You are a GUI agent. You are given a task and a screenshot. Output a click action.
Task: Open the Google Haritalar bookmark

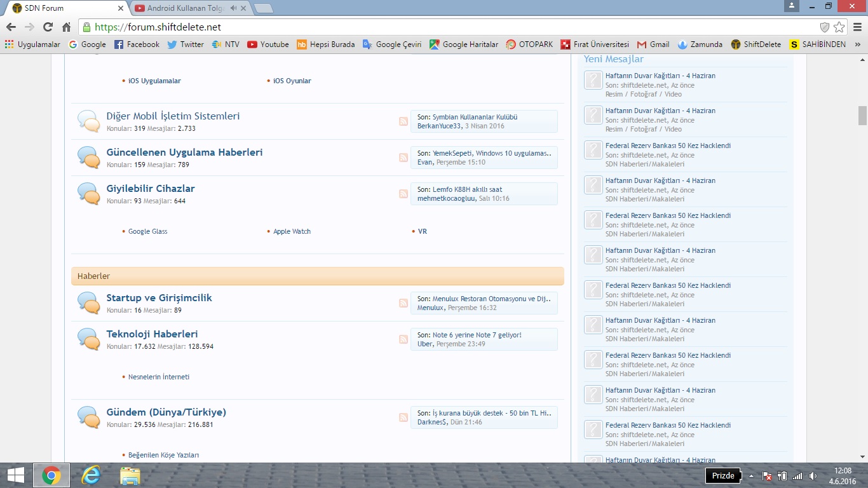coord(464,44)
